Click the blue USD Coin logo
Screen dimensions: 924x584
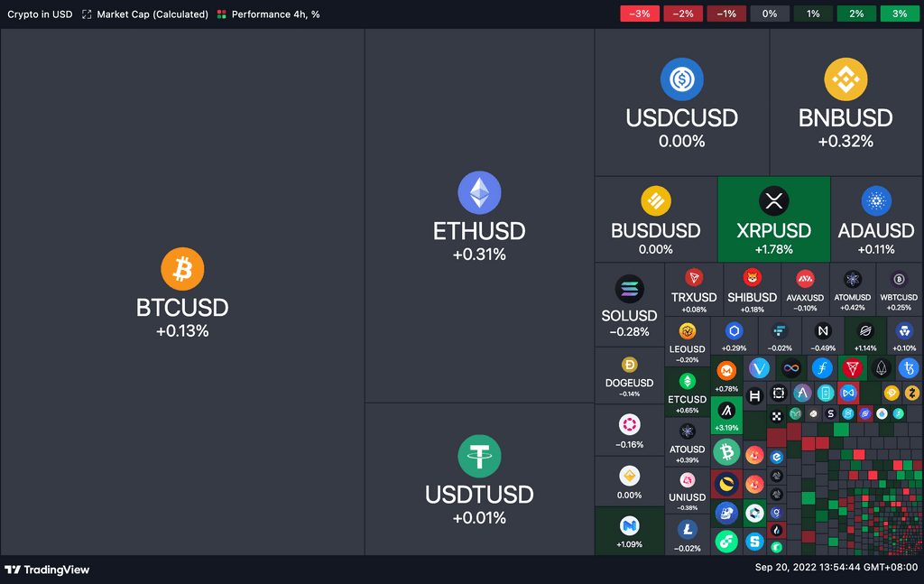(x=682, y=79)
